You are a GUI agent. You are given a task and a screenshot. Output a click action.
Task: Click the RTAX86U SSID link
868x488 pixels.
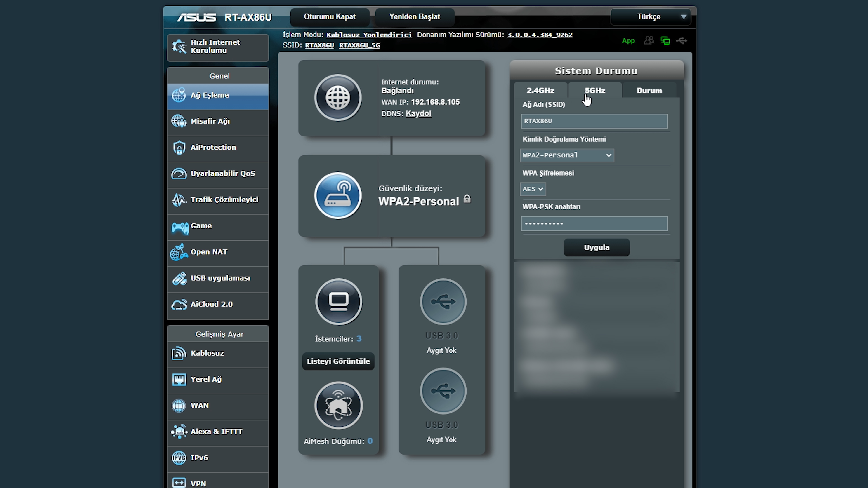(319, 45)
